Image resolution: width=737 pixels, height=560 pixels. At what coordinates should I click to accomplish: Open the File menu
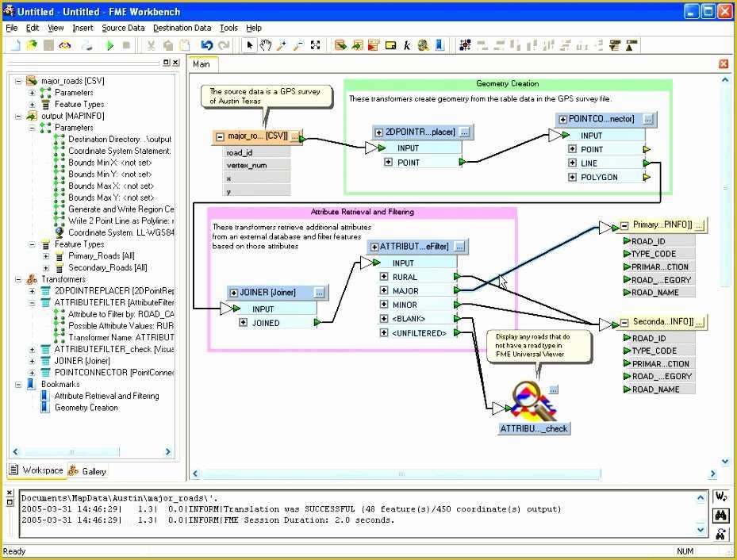click(x=12, y=29)
